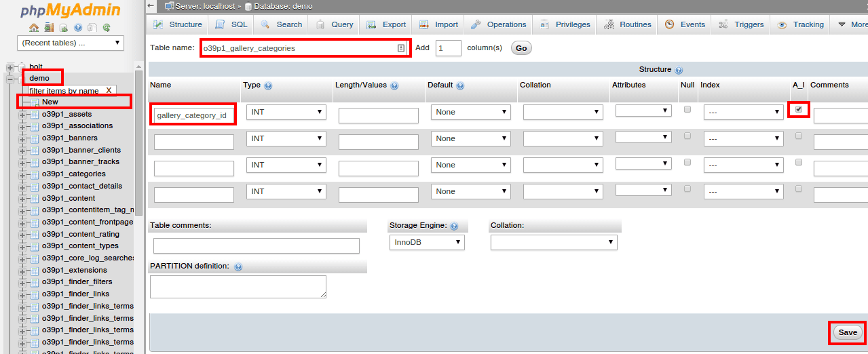Viewport: 868px width, 354px height.
Task: Click the o39p1_content_rating table icon
Action: [35, 235]
